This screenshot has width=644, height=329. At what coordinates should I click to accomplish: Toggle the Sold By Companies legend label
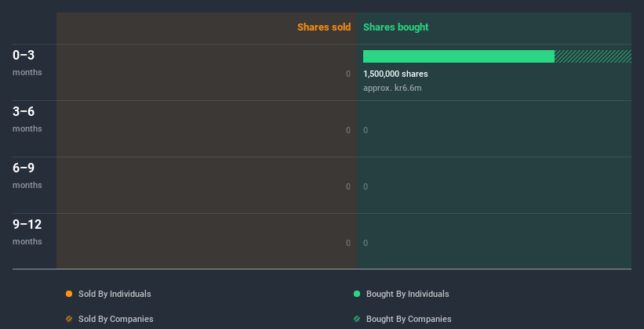click(x=115, y=319)
